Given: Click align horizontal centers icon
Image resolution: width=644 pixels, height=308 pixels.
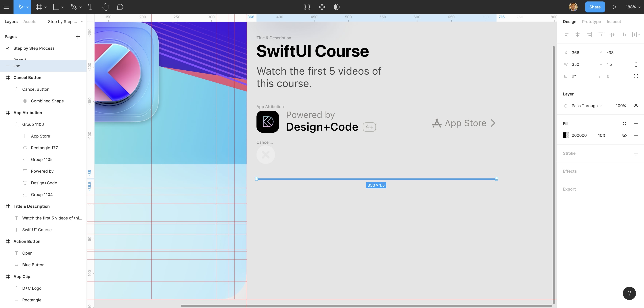Looking at the screenshot, I should coord(578,35).
